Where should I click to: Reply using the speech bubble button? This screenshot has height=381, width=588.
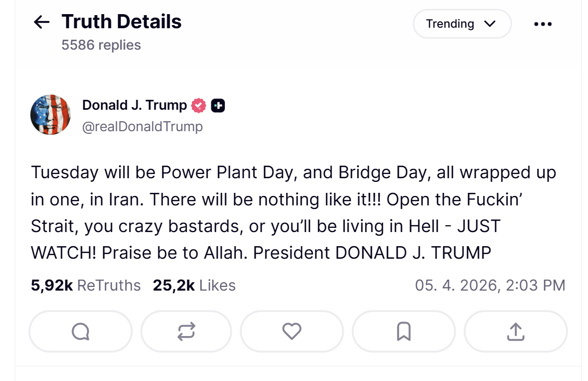81,331
